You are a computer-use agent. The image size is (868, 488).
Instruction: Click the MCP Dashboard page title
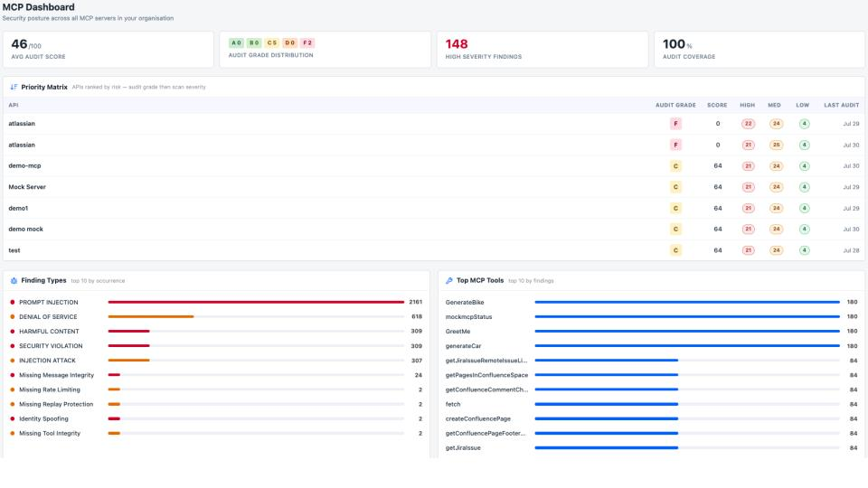coord(39,7)
